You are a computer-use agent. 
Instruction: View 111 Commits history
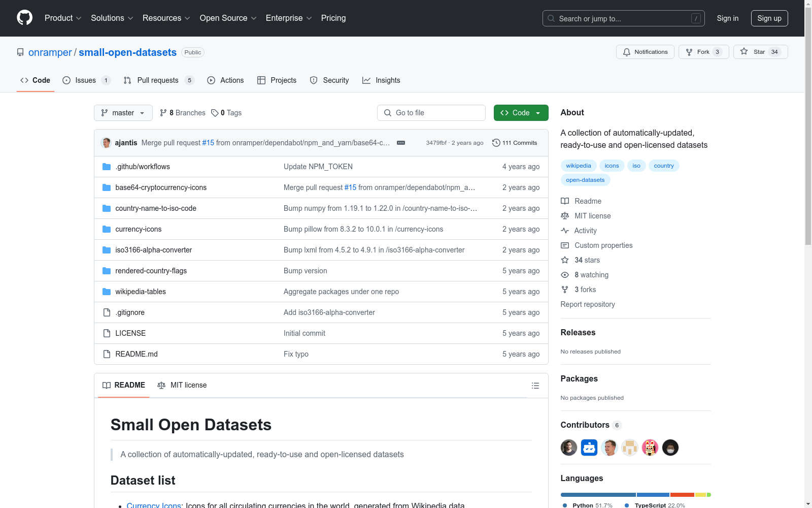[x=515, y=143]
